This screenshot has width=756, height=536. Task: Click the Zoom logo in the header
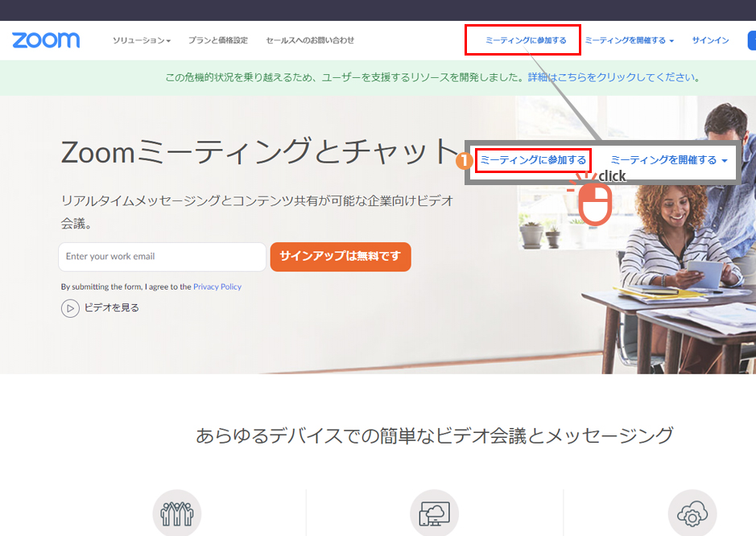point(46,40)
